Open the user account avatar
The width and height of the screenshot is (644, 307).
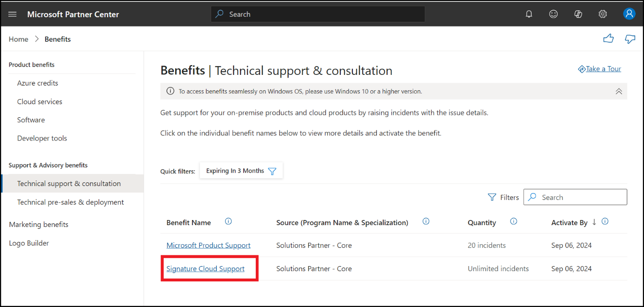click(629, 14)
